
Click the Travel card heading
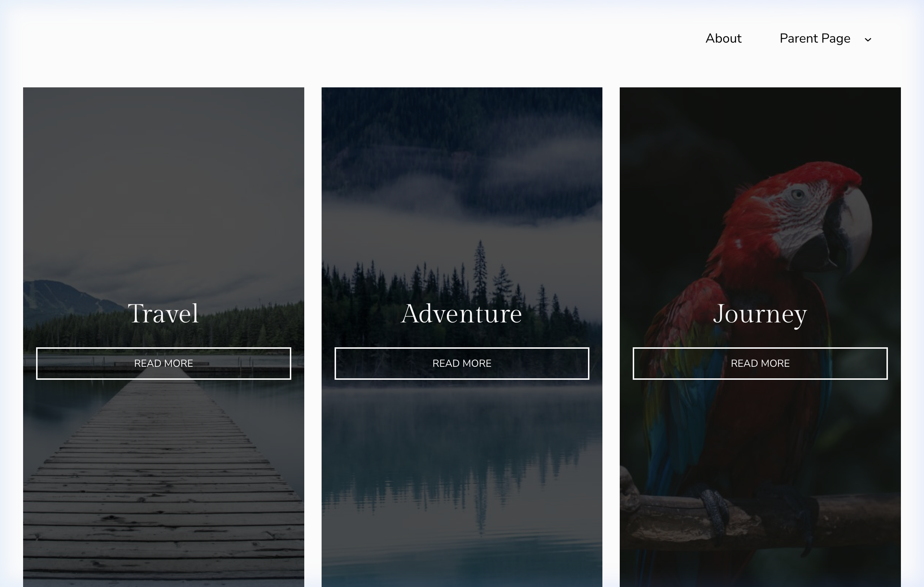pos(164,313)
